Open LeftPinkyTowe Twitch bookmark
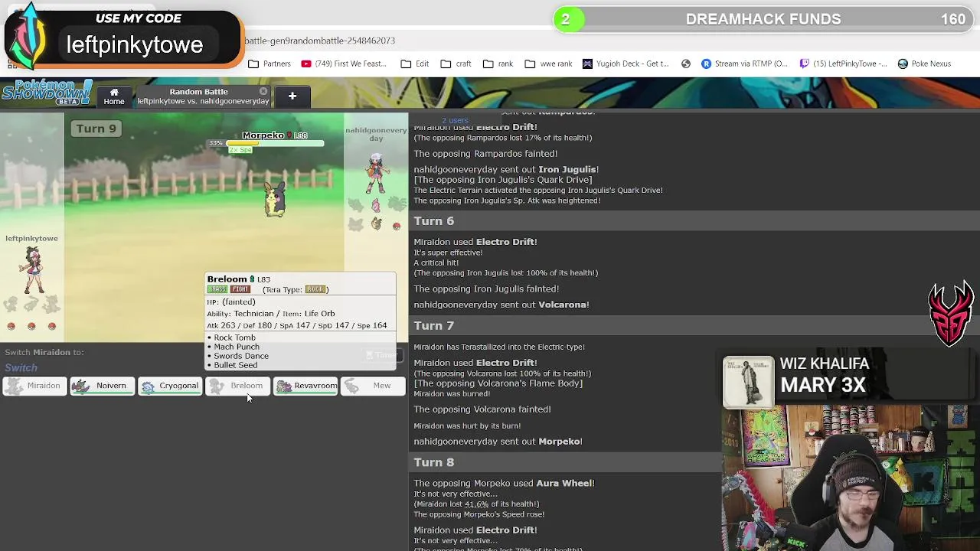 click(842, 64)
